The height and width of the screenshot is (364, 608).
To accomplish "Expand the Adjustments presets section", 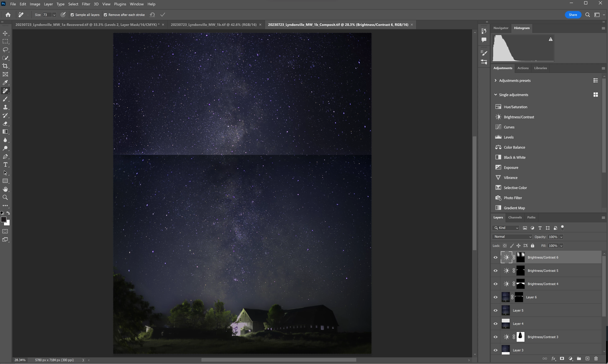I will pyautogui.click(x=495, y=81).
